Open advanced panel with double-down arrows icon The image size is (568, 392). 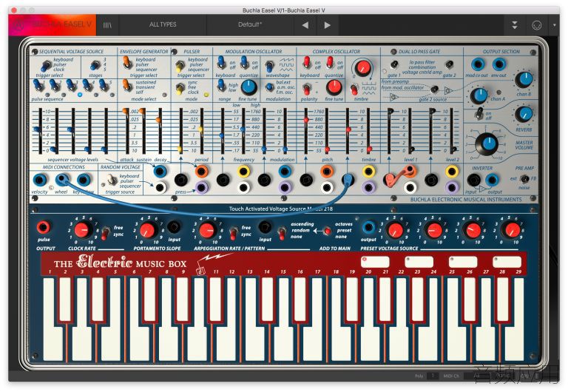click(x=515, y=25)
